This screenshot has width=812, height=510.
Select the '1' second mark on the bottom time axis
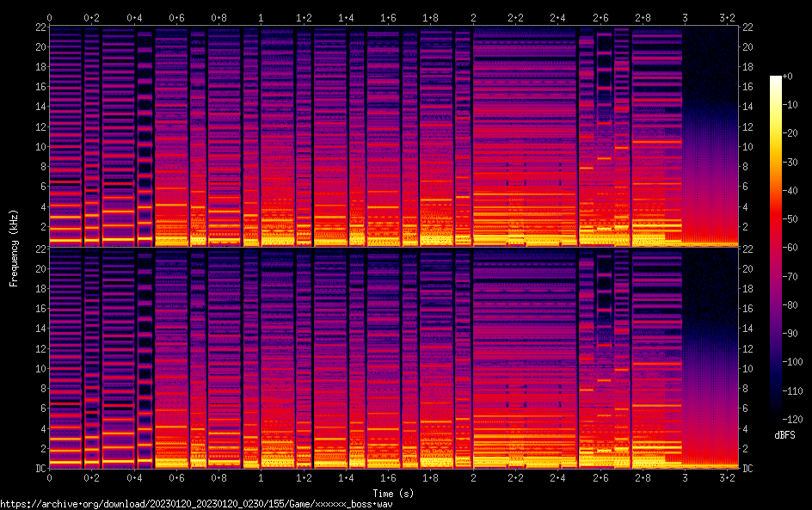click(261, 476)
